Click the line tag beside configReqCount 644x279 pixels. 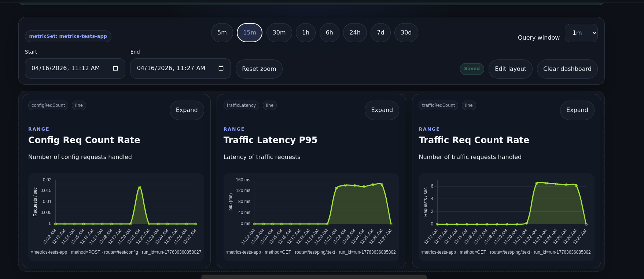click(79, 105)
